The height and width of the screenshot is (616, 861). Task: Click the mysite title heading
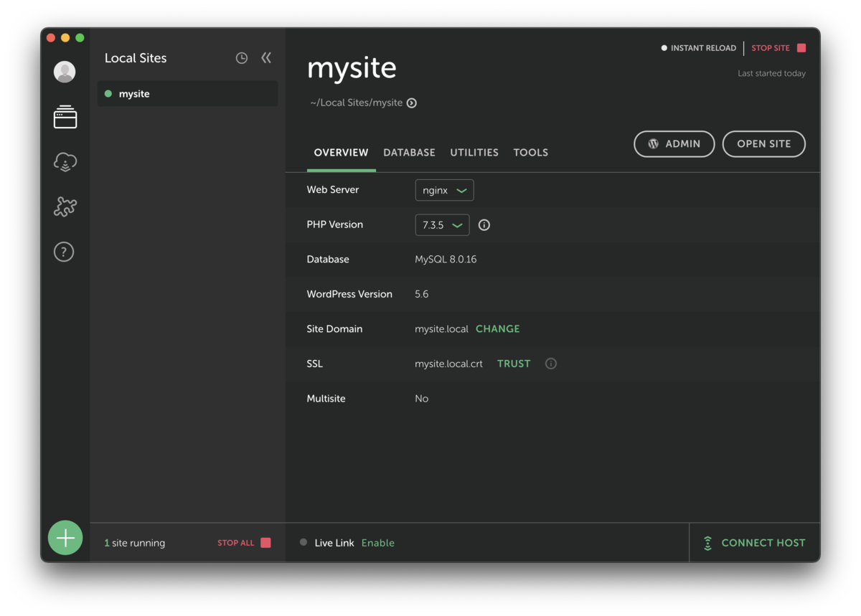tap(352, 68)
